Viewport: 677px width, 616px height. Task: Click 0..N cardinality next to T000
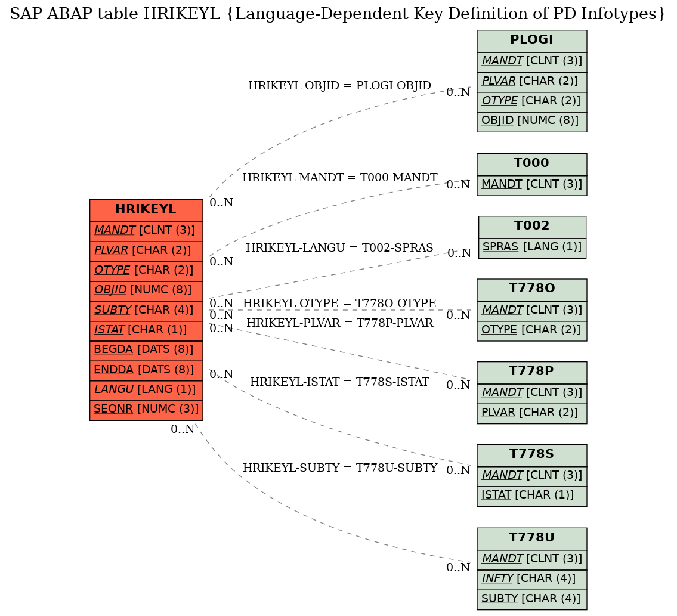tap(458, 185)
